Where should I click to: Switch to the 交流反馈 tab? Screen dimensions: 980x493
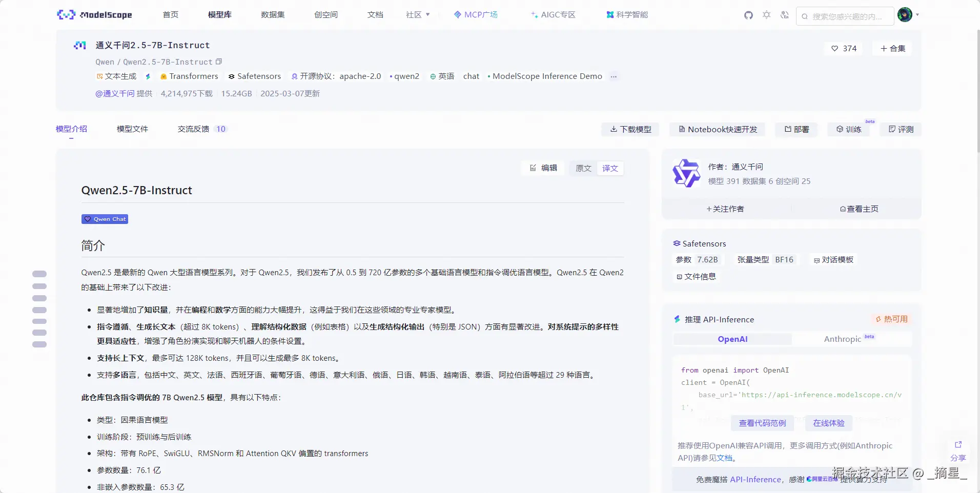coord(202,129)
